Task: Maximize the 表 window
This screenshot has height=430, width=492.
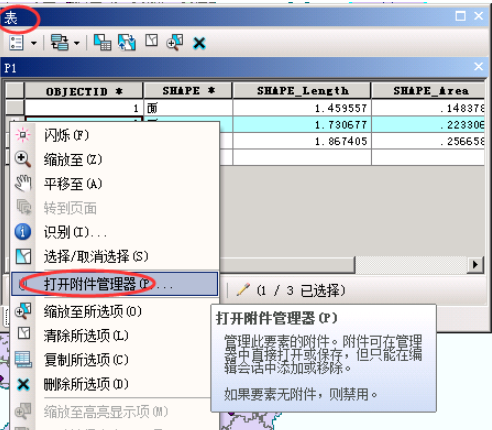Action: [460, 16]
